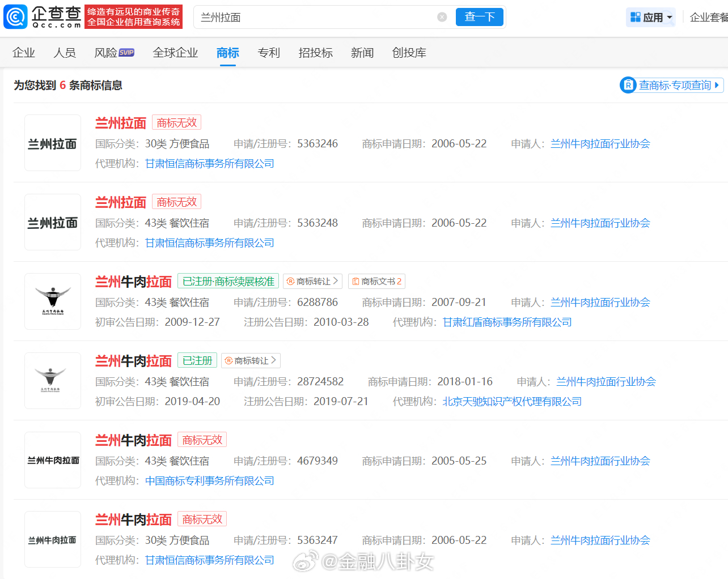
Task: Open trademark image thumbnail for registration 5363248
Action: pos(53,222)
